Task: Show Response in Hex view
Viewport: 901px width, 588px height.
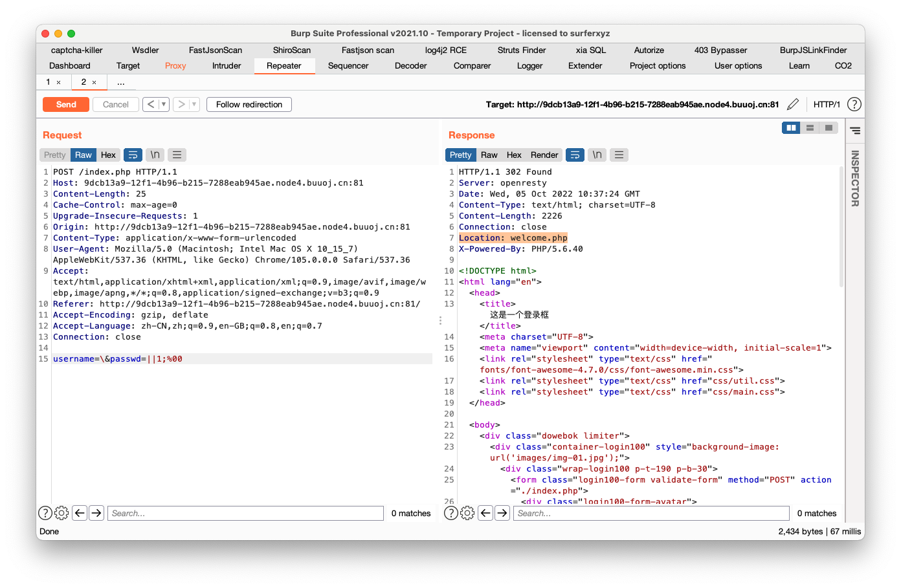Action: point(514,155)
